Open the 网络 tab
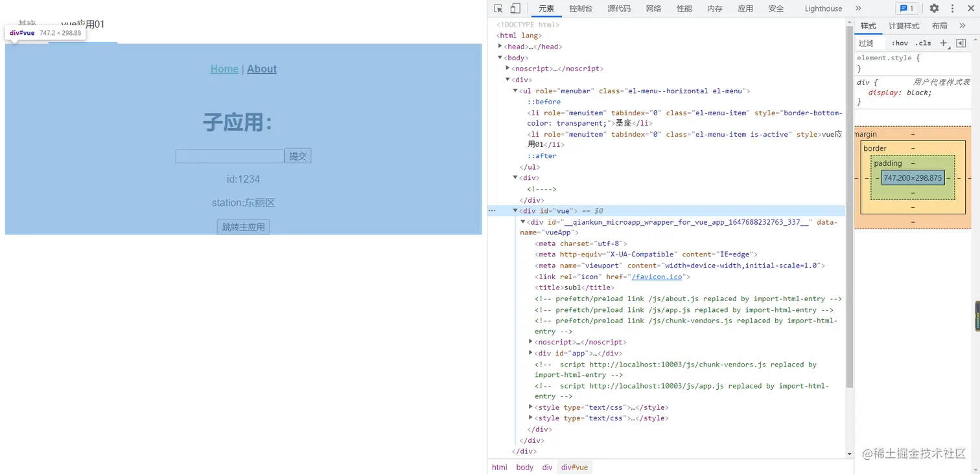The image size is (980, 474). click(x=653, y=8)
